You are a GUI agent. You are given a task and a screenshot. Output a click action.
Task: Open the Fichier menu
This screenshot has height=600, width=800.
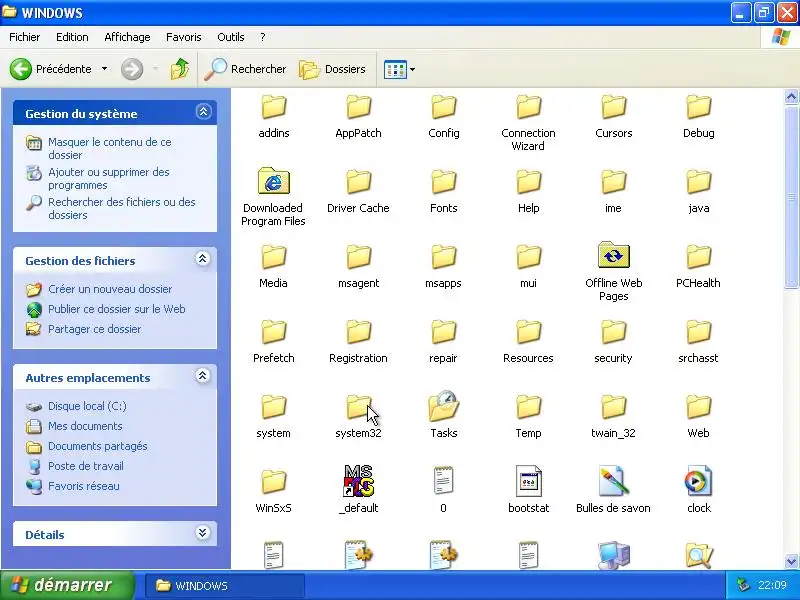coord(24,37)
